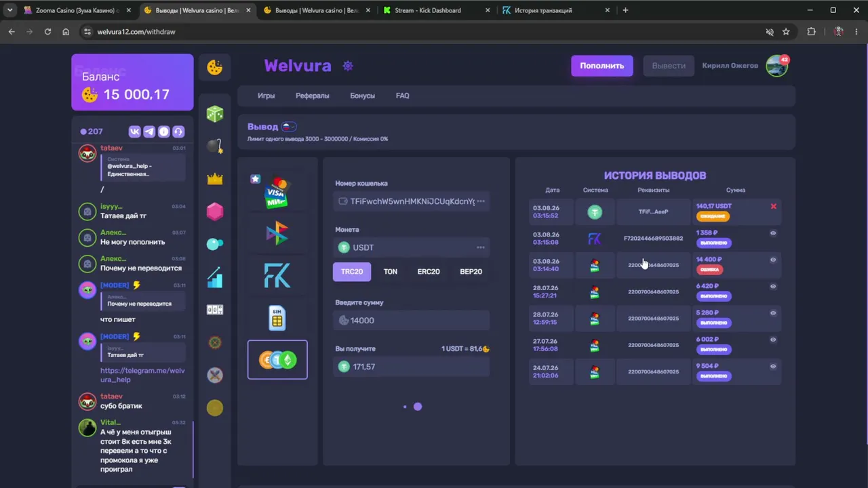
Task: Open the VK social link in chat header
Action: (x=134, y=131)
